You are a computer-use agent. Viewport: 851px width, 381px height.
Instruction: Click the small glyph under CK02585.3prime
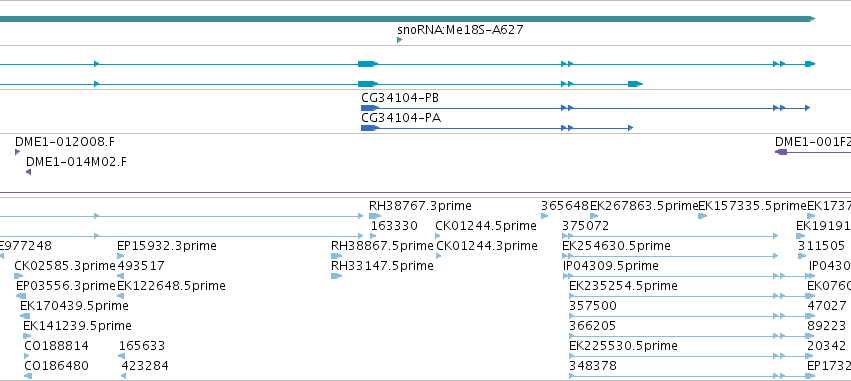click(18, 276)
